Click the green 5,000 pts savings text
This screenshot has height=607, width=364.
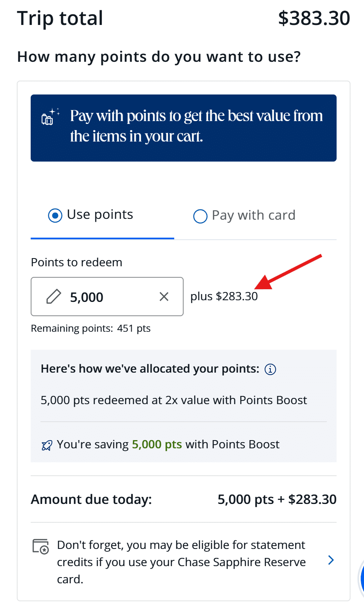click(x=157, y=445)
